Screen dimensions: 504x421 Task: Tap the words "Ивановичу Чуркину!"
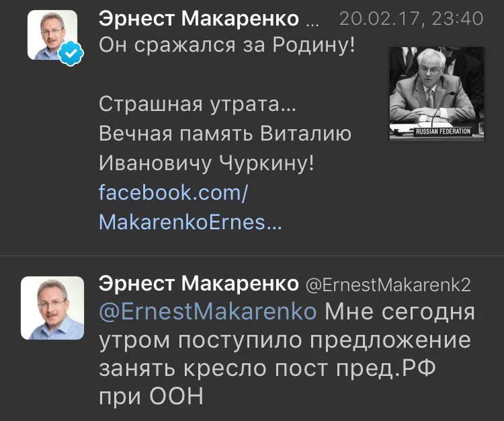[206, 163]
